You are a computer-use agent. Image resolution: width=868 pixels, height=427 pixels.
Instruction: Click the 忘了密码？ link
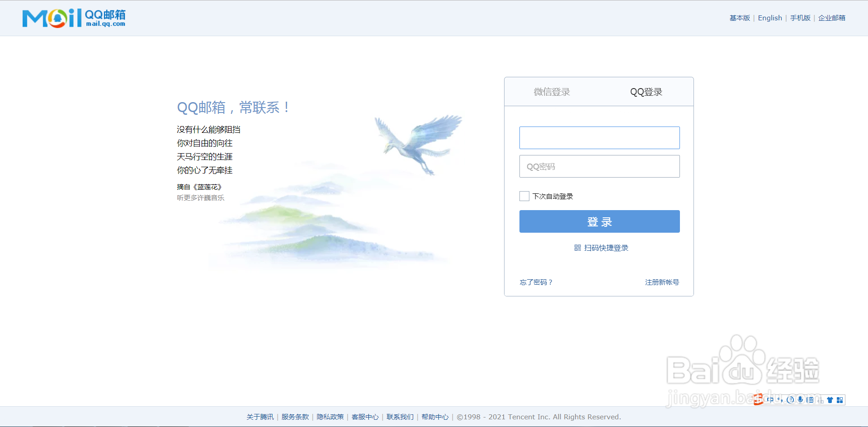coord(536,282)
